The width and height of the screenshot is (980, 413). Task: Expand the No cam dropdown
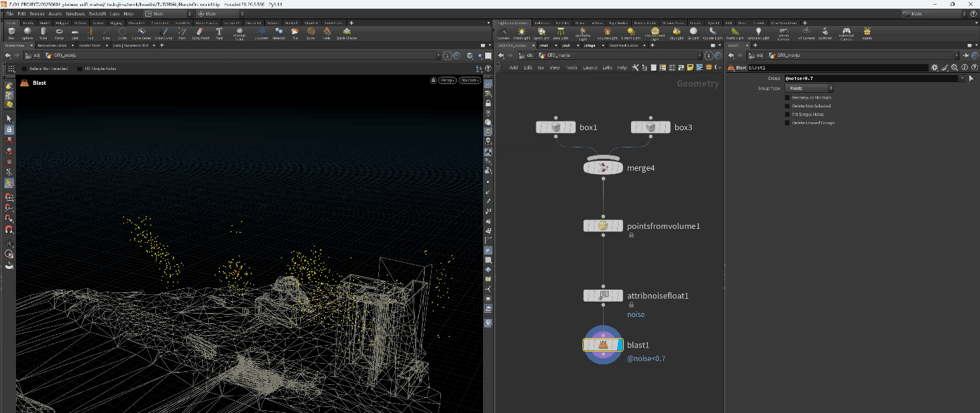[x=470, y=80]
